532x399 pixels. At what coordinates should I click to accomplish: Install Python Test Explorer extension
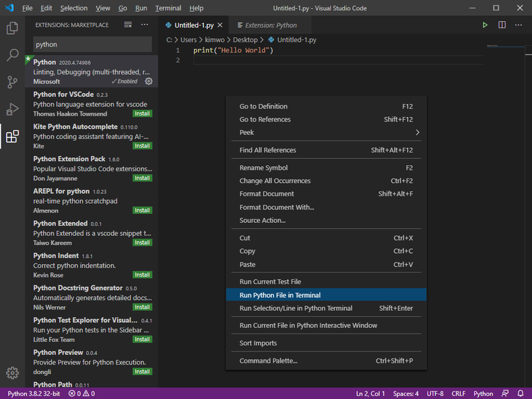click(x=142, y=339)
